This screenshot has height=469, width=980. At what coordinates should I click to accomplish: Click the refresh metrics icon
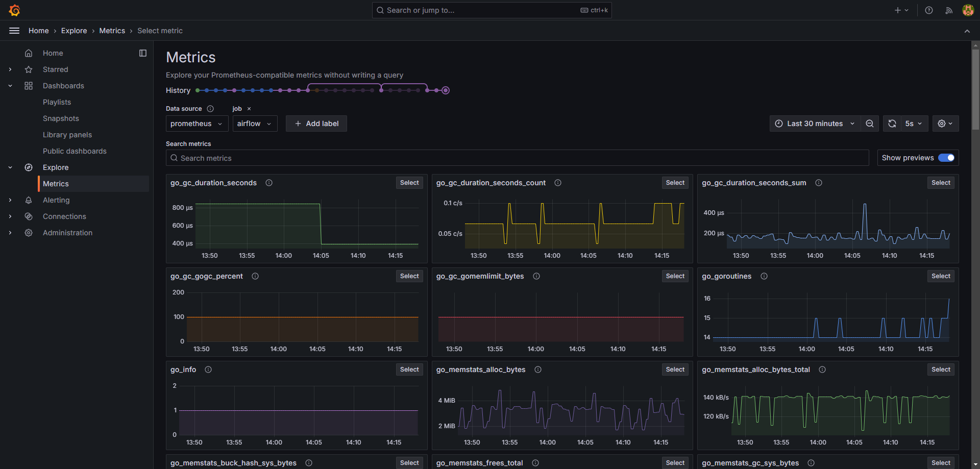pos(892,124)
